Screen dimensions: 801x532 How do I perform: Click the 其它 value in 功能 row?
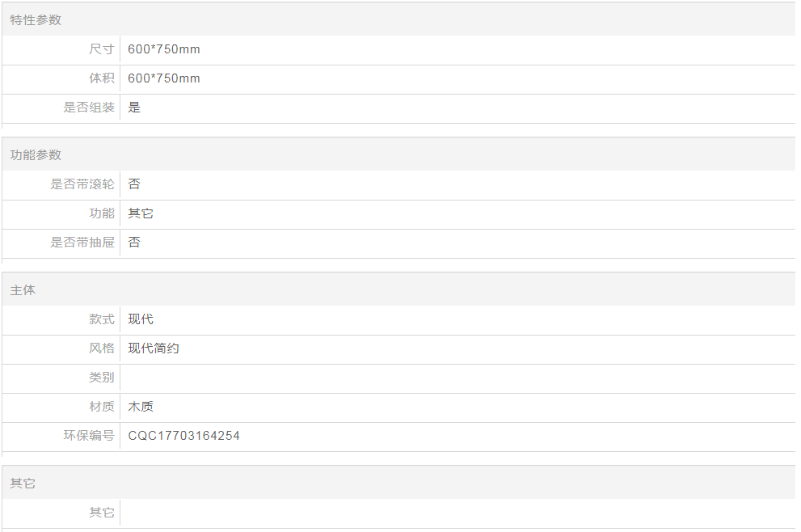click(141, 213)
